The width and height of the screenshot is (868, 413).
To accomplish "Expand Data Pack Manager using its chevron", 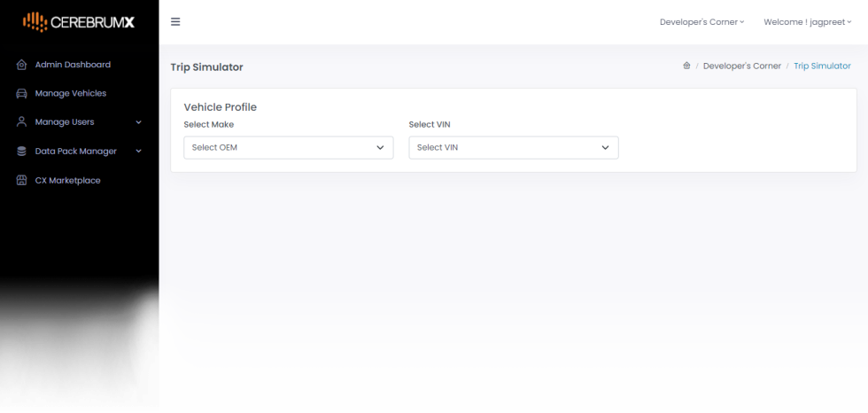I will pos(138,152).
